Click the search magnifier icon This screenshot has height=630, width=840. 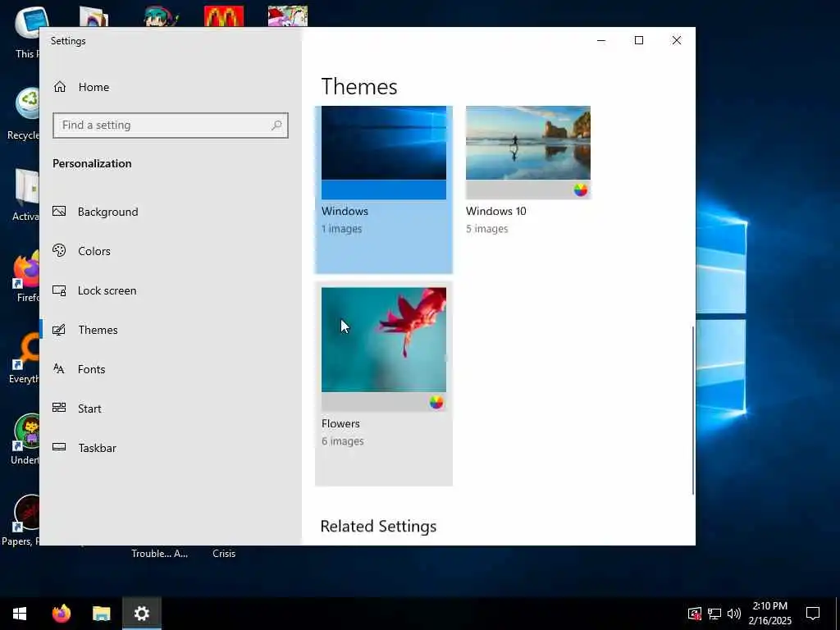(x=276, y=126)
